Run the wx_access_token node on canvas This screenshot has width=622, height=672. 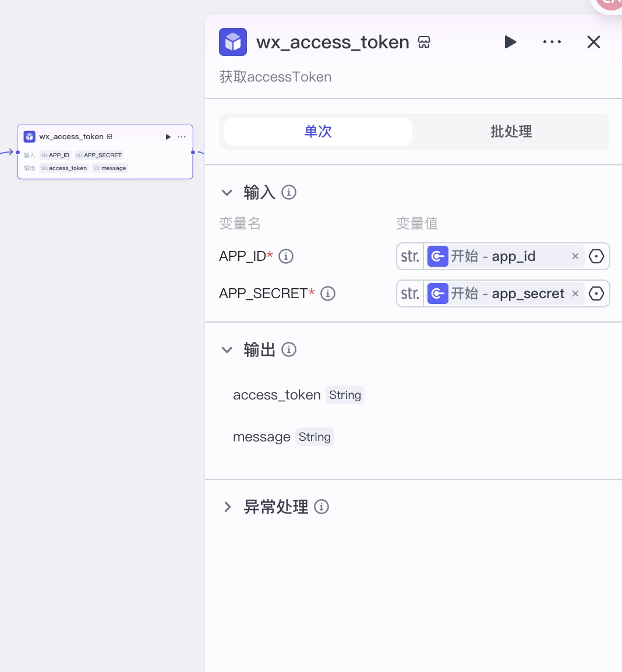(168, 137)
